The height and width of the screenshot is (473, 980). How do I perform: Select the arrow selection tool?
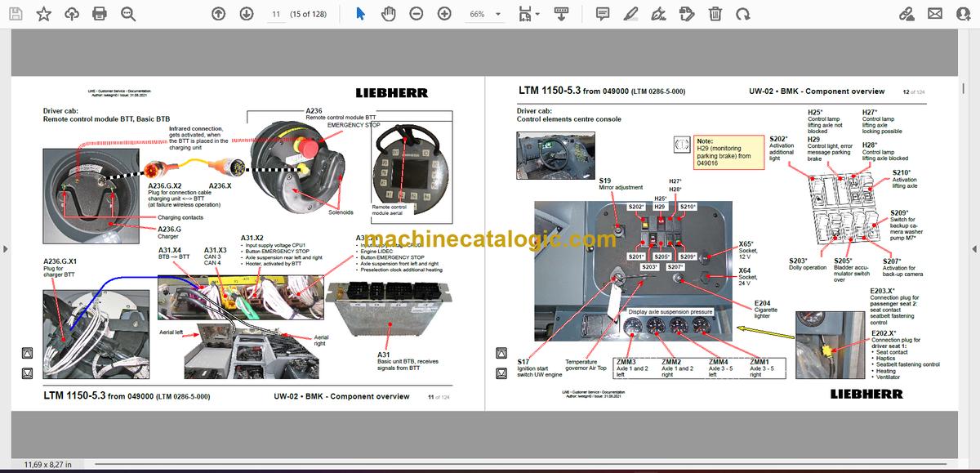(x=361, y=14)
